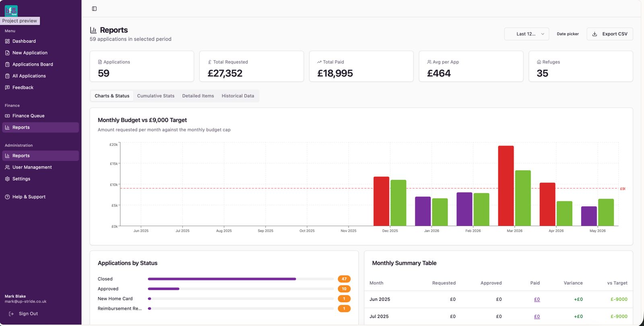Click the vs Target column header
Viewport: 644px width, 326px height.
(x=617, y=283)
